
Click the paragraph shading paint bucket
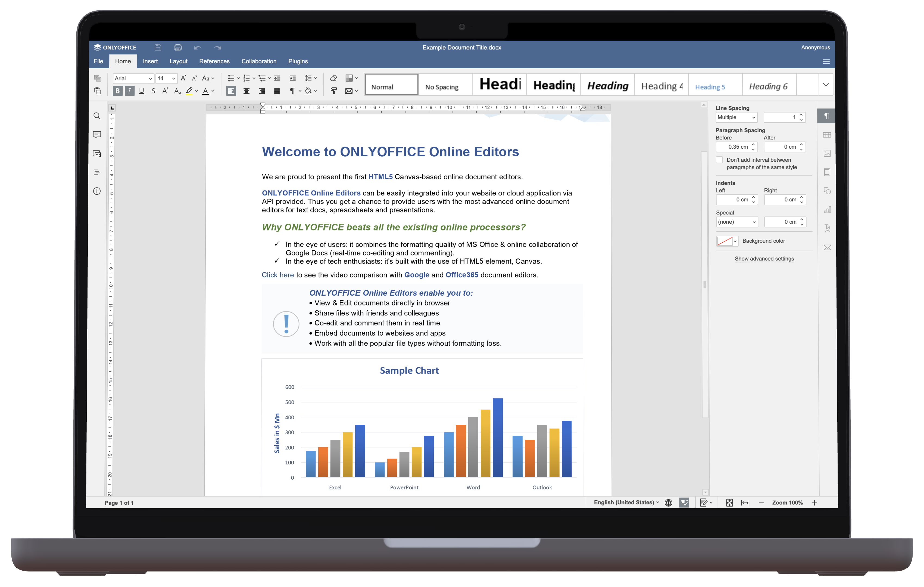308,91
